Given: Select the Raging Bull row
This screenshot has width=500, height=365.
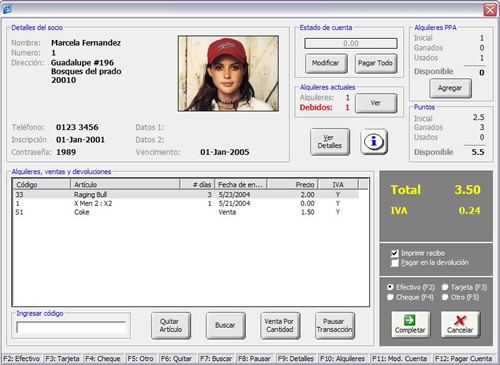Looking at the screenshot, I should pos(186,195).
